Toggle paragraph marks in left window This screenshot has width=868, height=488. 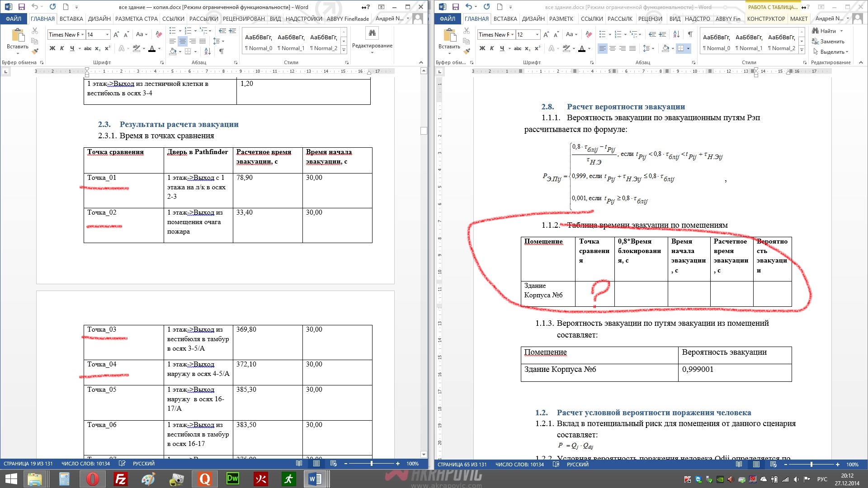[x=222, y=52]
